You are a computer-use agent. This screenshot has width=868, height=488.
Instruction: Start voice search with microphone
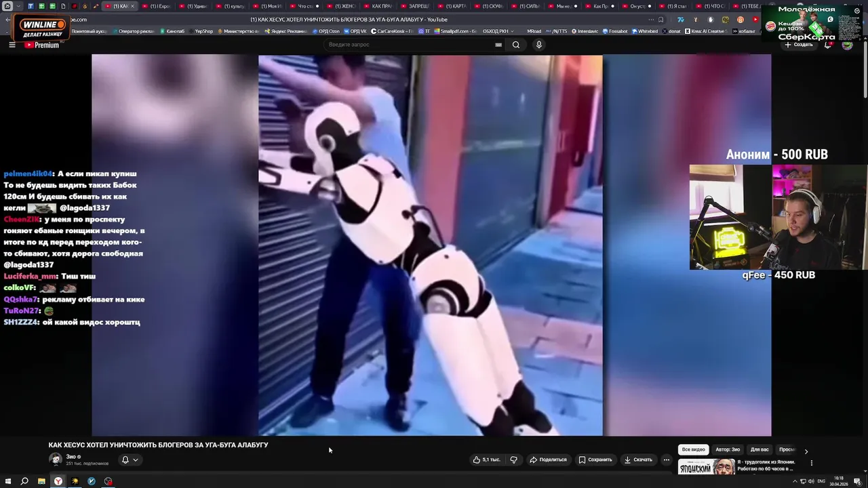[x=539, y=45]
